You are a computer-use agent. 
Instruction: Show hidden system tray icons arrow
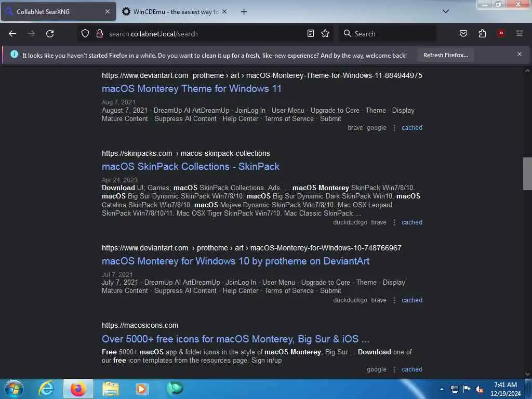(442, 389)
